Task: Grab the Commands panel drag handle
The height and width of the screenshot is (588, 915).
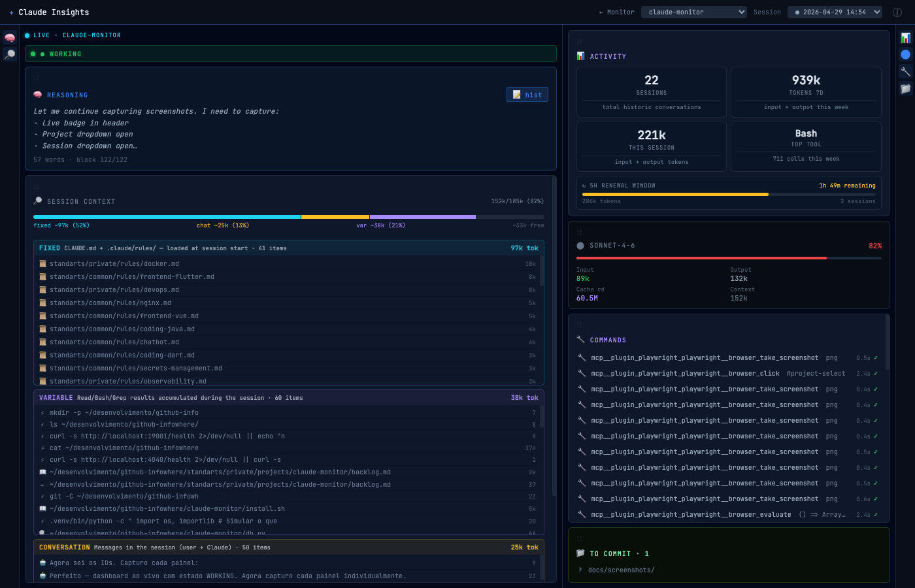Action: [579, 325]
